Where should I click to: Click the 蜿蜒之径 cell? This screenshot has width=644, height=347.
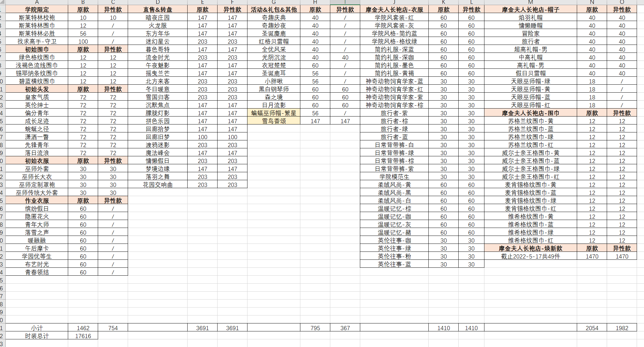(37, 129)
